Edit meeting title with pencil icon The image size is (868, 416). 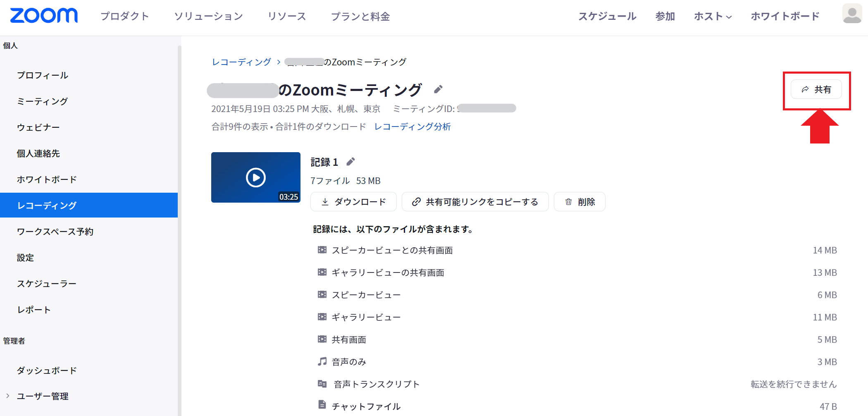(438, 89)
